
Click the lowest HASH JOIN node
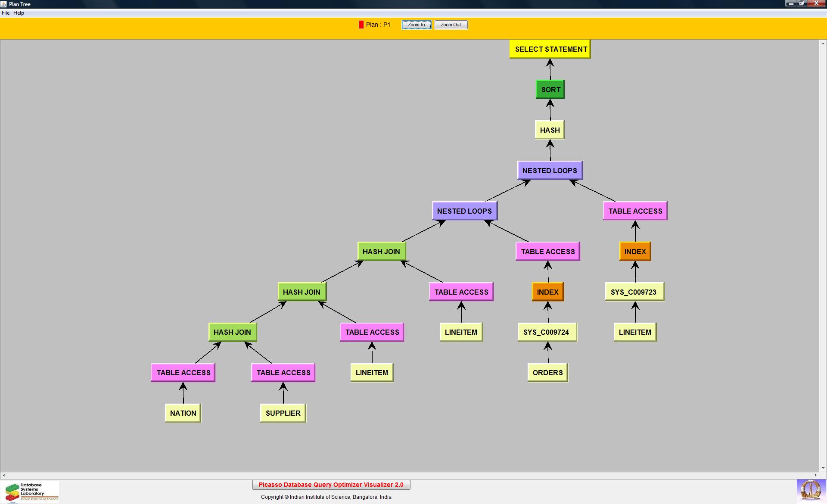click(232, 332)
